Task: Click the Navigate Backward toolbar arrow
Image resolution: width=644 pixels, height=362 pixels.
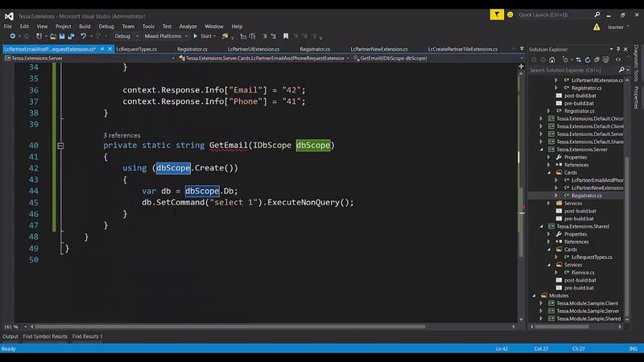Action: (x=14, y=36)
